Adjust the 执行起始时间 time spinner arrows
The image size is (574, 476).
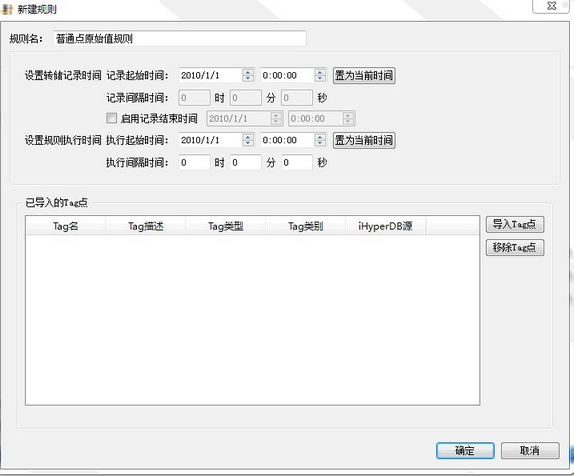[x=320, y=140]
